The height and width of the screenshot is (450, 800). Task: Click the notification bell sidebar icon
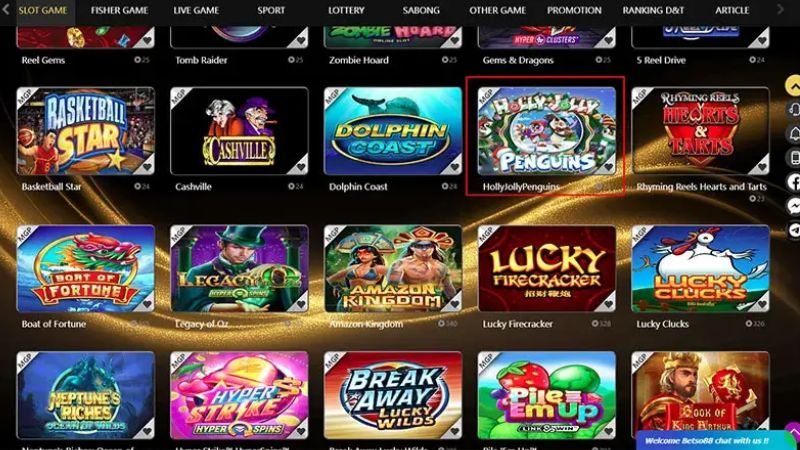pyautogui.click(x=793, y=133)
